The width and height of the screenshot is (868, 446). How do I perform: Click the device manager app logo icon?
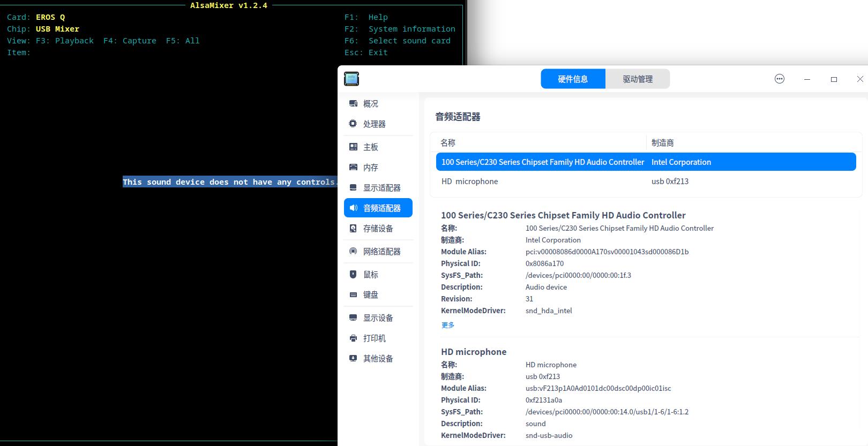(351, 79)
